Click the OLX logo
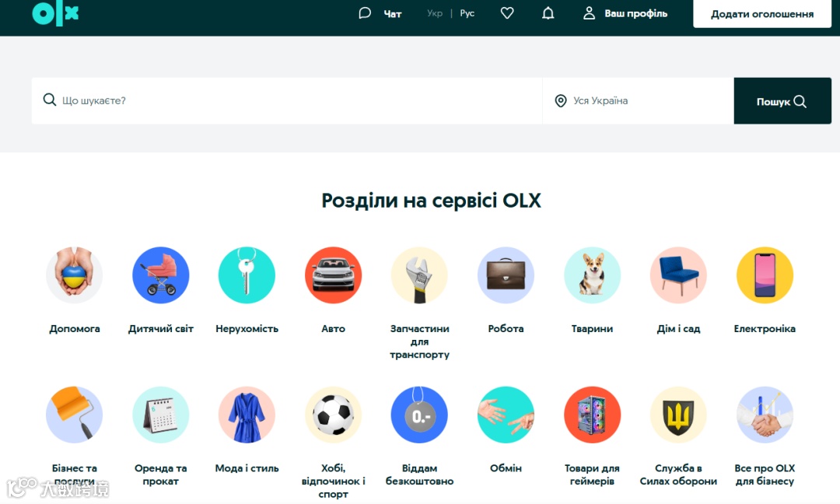Viewport: 840px width, 504px height. [x=55, y=13]
